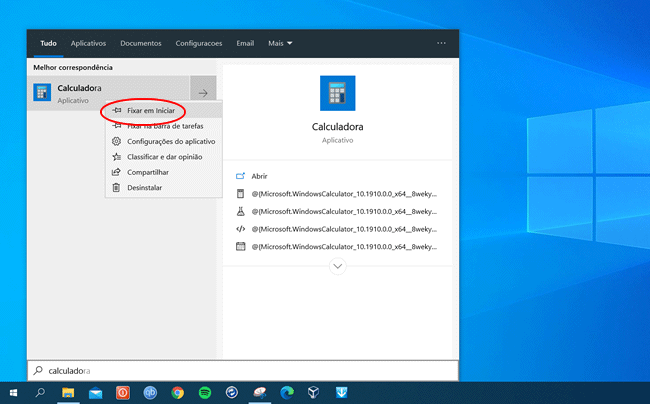Switch to the Aplicativos tab
The height and width of the screenshot is (404, 650).
(88, 43)
